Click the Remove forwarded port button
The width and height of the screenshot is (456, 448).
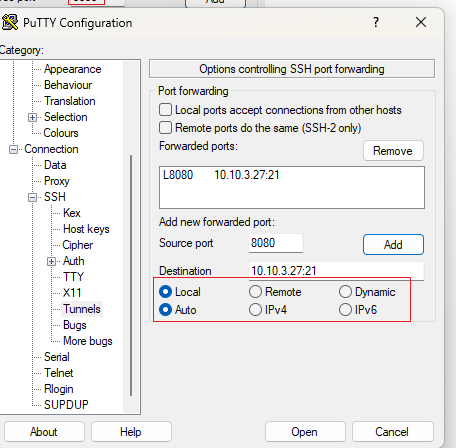[x=393, y=151]
